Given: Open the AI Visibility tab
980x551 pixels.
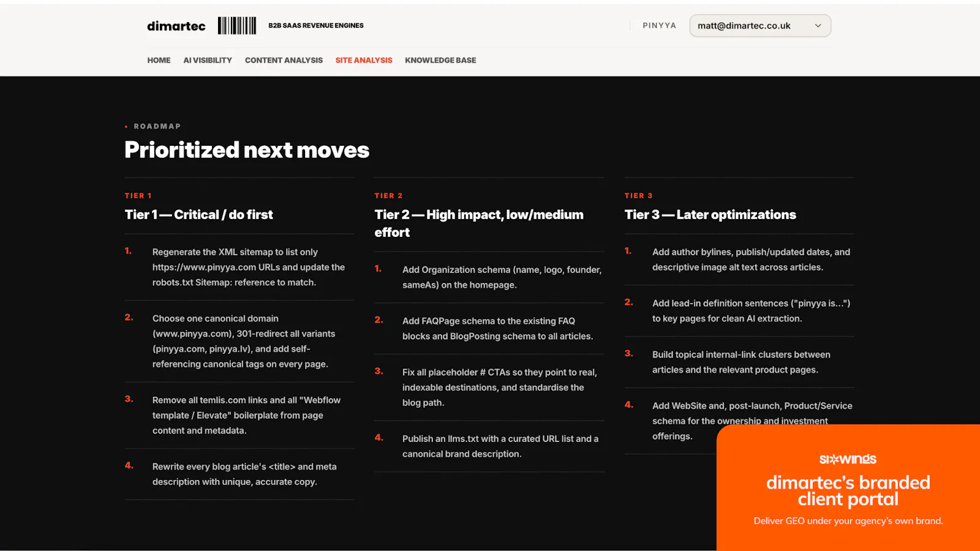Looking at the screenshot, I should [x=208, y=60].
